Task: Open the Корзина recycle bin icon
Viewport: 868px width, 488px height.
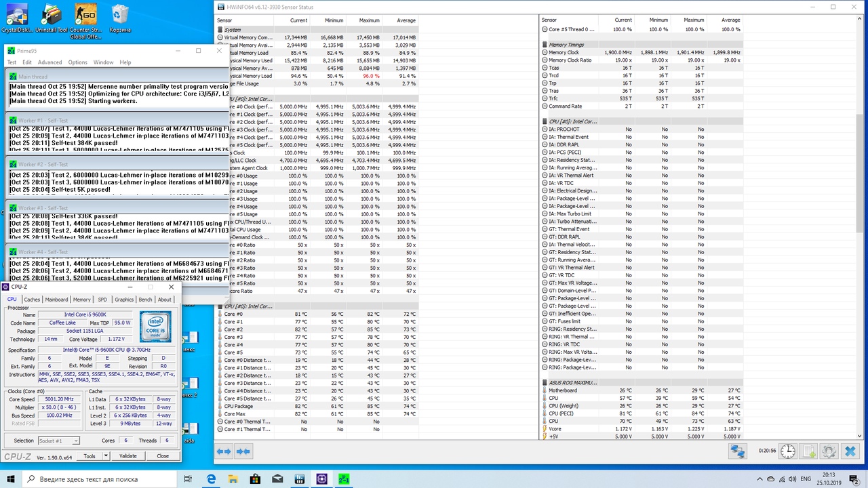Action: [x=121, y=19]
